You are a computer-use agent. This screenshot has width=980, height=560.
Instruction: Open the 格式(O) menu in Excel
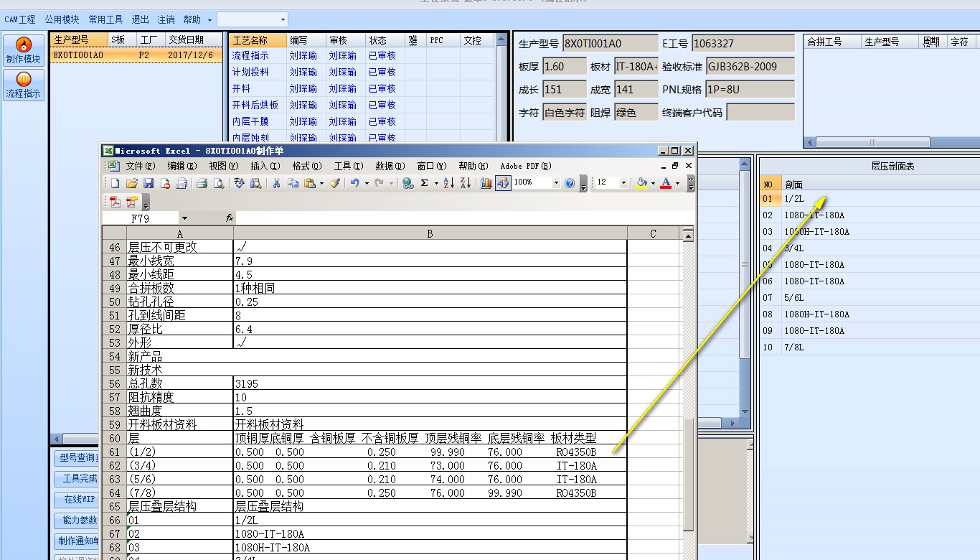coord(307,166)
